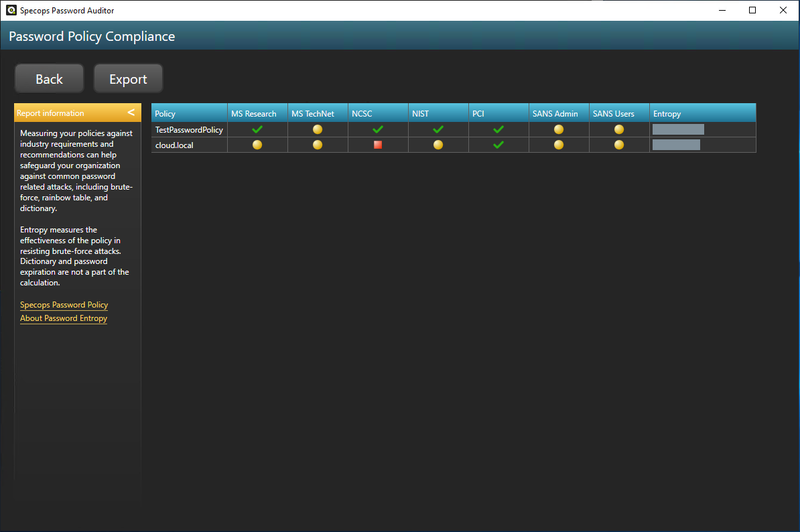This screenshot has height=532, width=800.
Task: Sort by the SANS Users column header
Action: pyautogui.click(x=619, y=113)
